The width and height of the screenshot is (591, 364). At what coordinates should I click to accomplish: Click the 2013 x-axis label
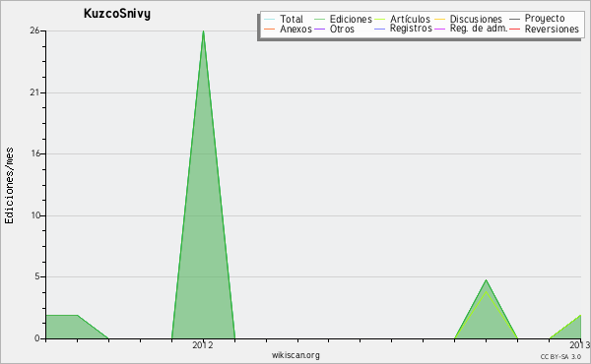tap(580, 345)
